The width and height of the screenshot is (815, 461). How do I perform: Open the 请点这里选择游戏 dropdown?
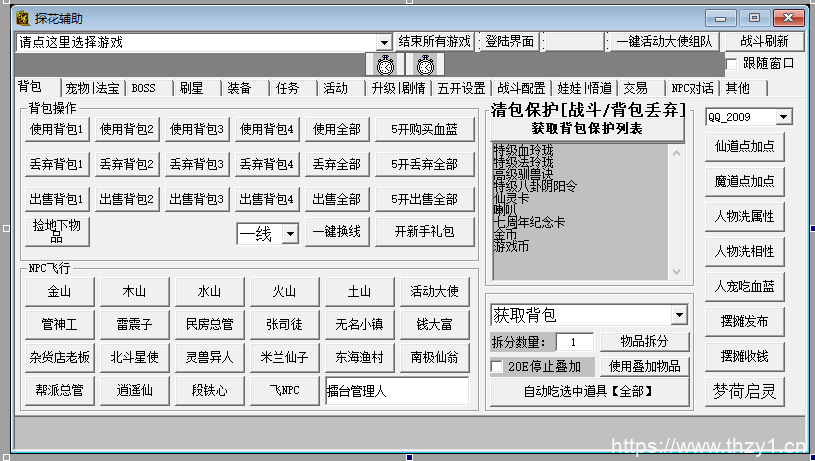point(384,42)
